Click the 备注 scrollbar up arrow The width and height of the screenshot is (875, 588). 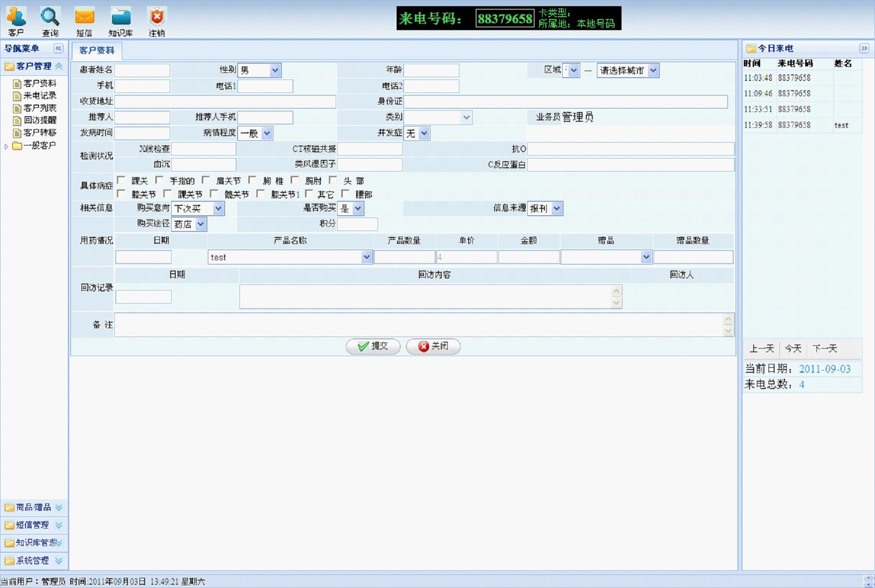[729, 319]
